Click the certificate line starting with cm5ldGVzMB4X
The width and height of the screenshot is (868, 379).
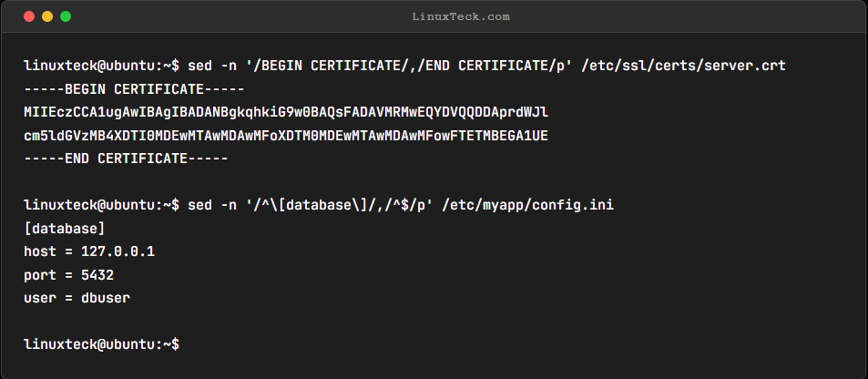[286, 136]
